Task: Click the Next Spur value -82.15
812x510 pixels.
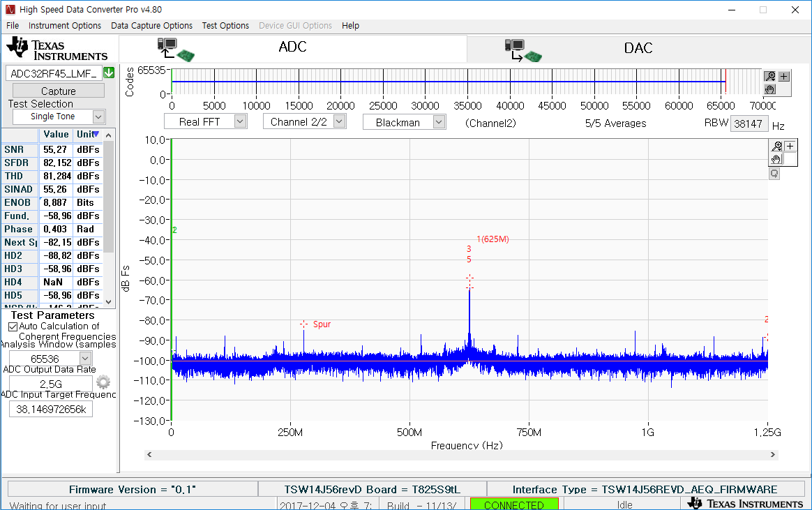Action: point(55,242)
